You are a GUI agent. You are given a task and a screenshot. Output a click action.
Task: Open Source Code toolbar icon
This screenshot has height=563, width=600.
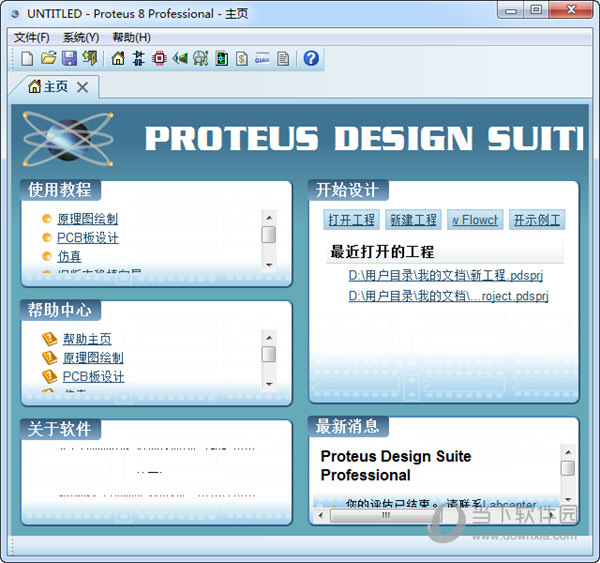coord(262,58)
